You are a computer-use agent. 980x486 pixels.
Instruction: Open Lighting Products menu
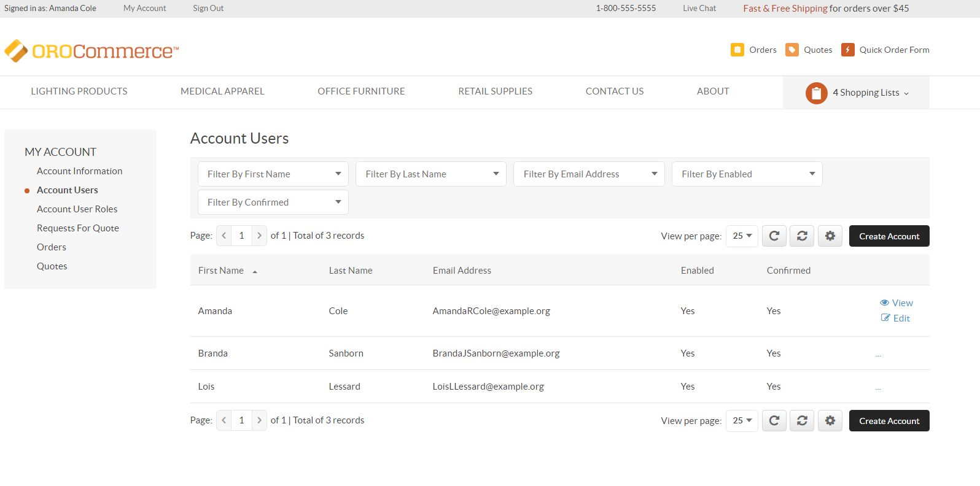(79, 91)
